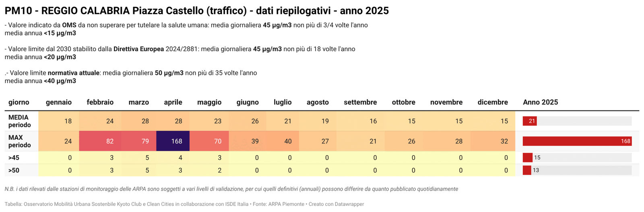Image resolution: width=644 pixels, height=212 pixels.
Task: Click the red bar labeled 21
Action: pos(529,121)
